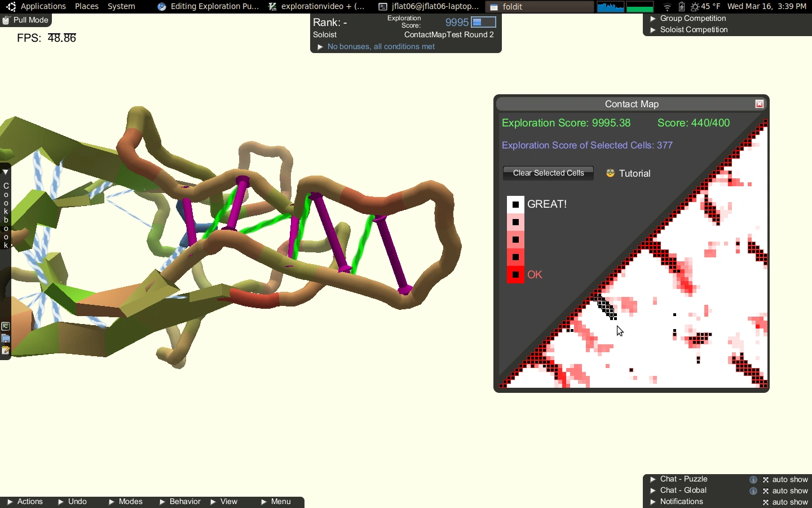Open the System menu in the top panel
Viewport: 812px width, 508px height.
click(x=122, y=7)
